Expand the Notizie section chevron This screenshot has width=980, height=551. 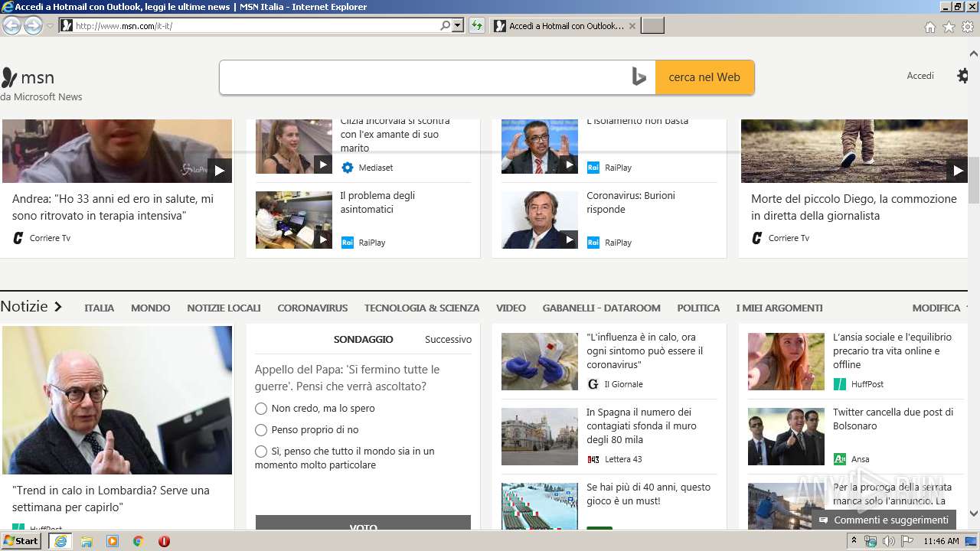click(x=57, y=307)
